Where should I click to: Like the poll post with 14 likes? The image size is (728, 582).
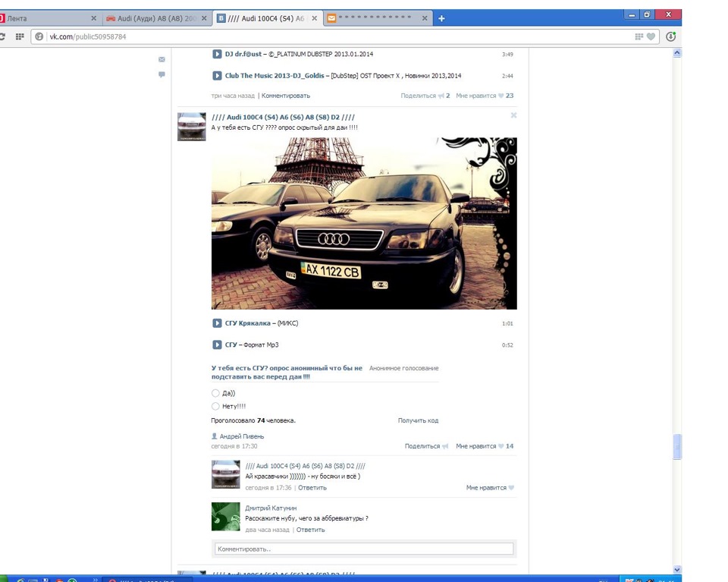coord(485,446)
